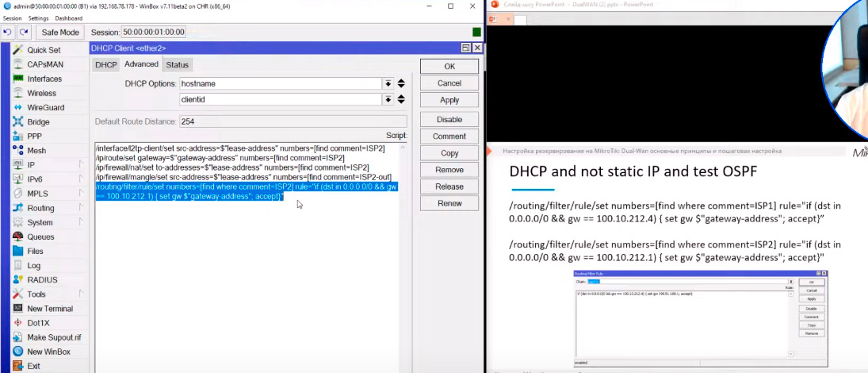Expand the IP submenu
The width and height of the screenshot is (868, 373).
point(31,165)
